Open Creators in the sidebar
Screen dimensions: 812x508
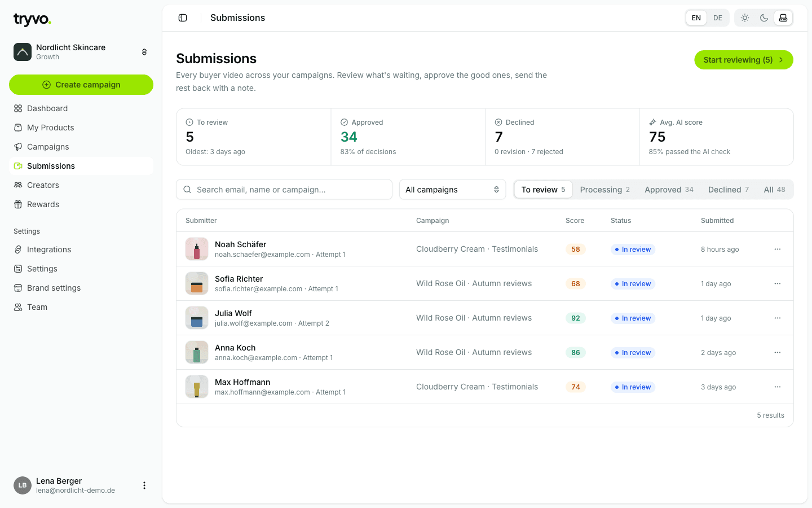point(81,185)
